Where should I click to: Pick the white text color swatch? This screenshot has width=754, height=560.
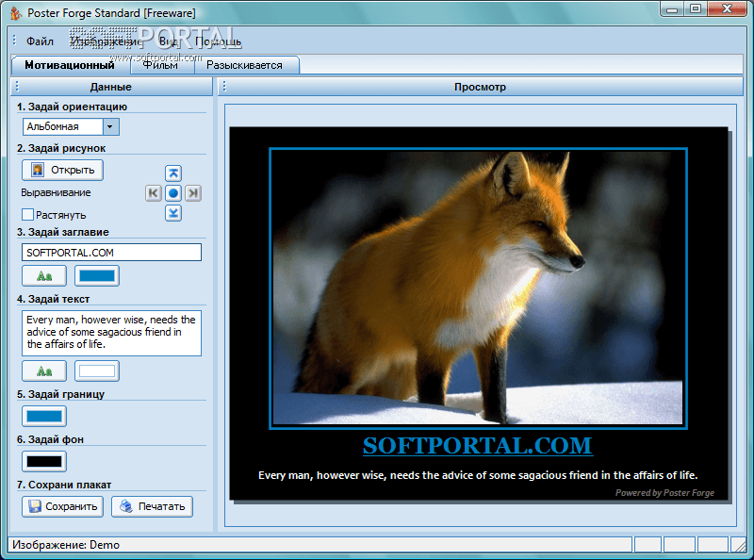tap(97, 371)
